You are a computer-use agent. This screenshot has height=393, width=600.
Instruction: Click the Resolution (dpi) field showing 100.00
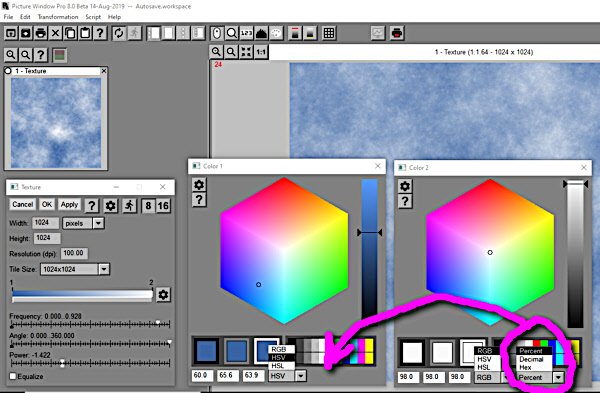[73, 253]
